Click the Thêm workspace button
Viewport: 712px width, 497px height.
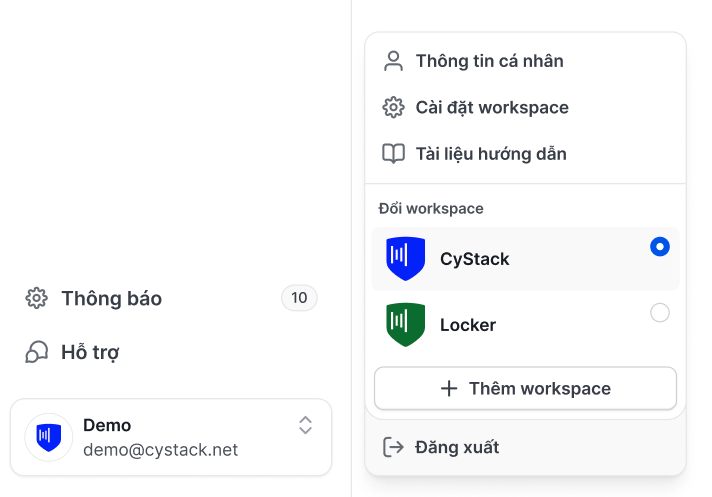point(525,389)
